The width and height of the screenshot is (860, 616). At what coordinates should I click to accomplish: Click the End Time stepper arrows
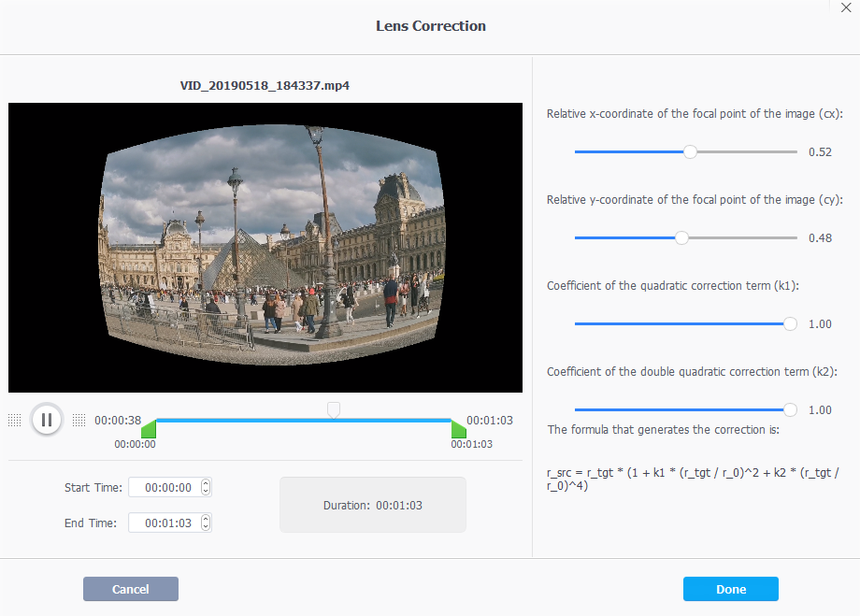(x=206, y=523)
